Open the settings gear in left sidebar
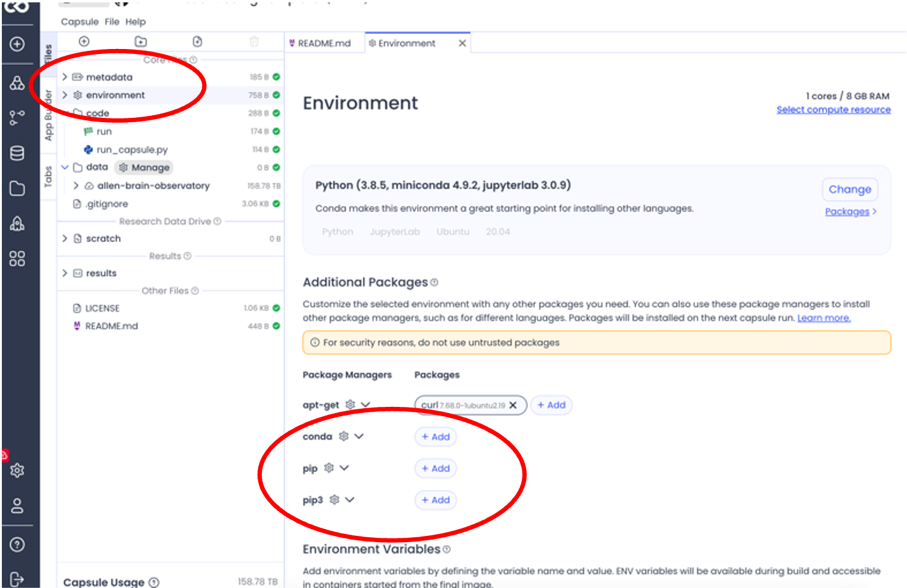Viewport: 907px width, 588px height. point(17,470)
